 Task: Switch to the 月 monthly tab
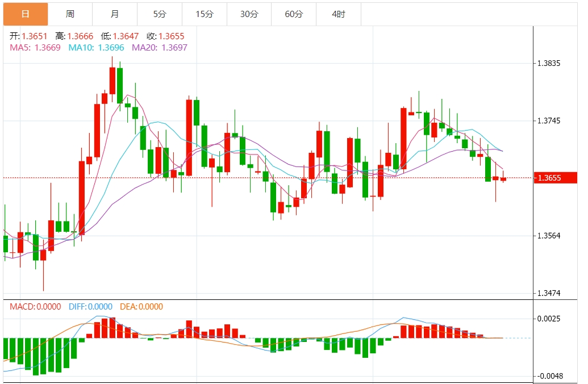pos(115,14)
